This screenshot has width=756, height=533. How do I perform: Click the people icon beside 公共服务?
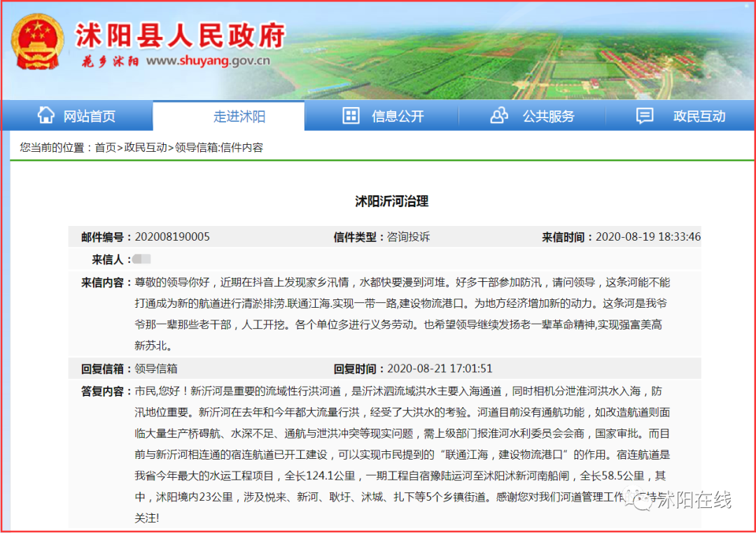(x=499, y=115)
